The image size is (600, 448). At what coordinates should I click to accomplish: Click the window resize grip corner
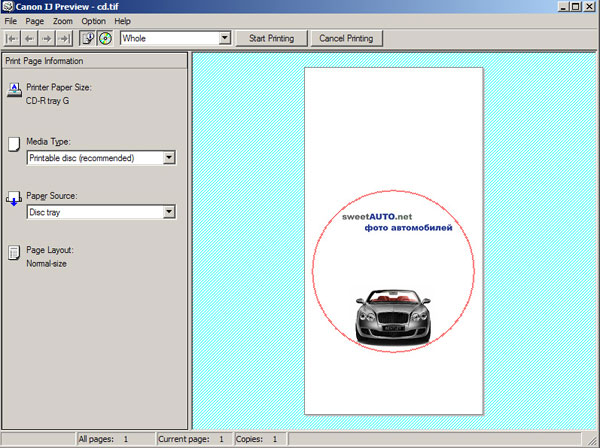click(x=592, y=440)
